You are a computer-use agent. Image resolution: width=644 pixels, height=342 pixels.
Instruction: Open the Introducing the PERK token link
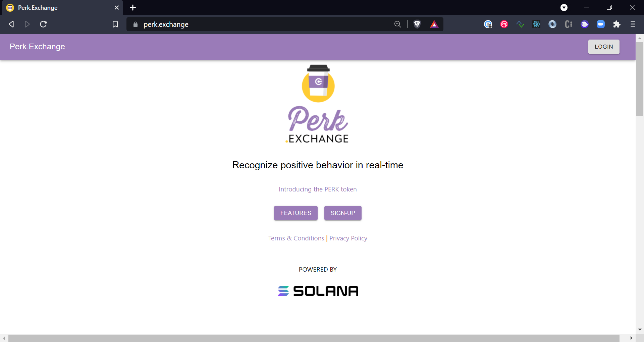tap(318, 189)
